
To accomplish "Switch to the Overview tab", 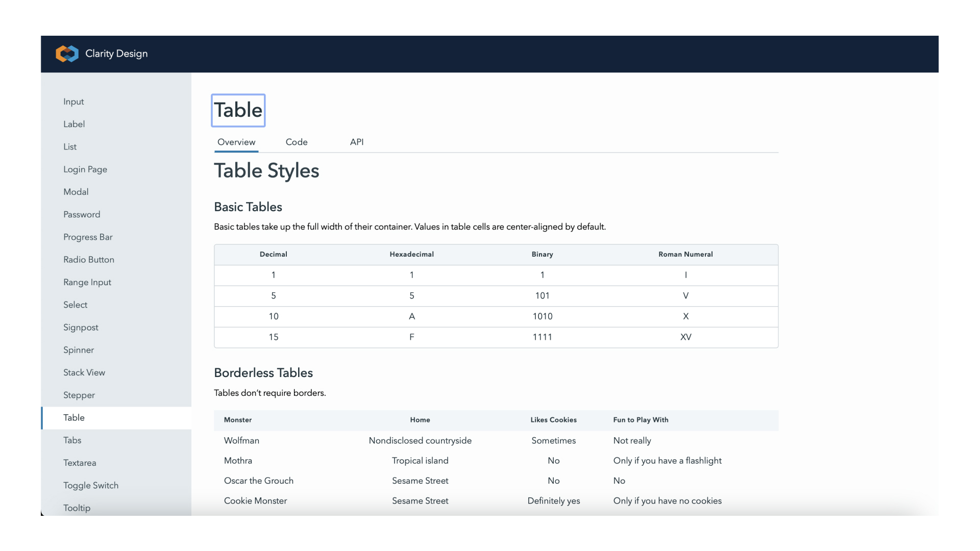I will click(236, 142).
